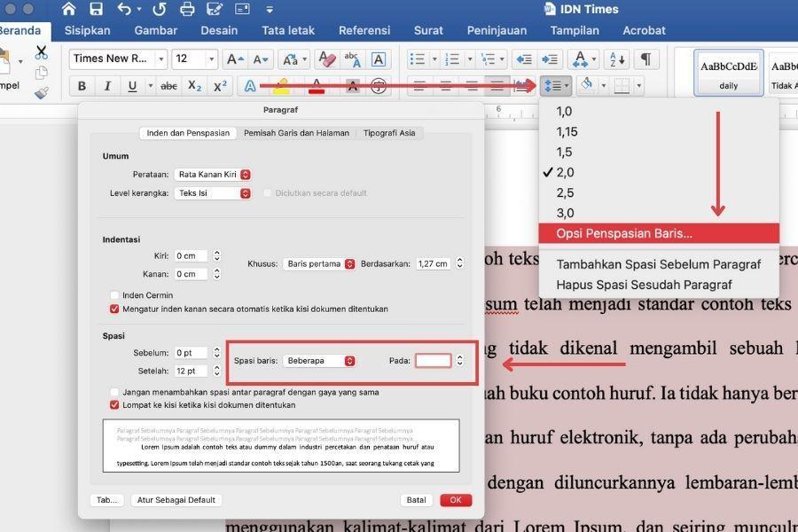Select the daily style thumbnail

point(728,73)
